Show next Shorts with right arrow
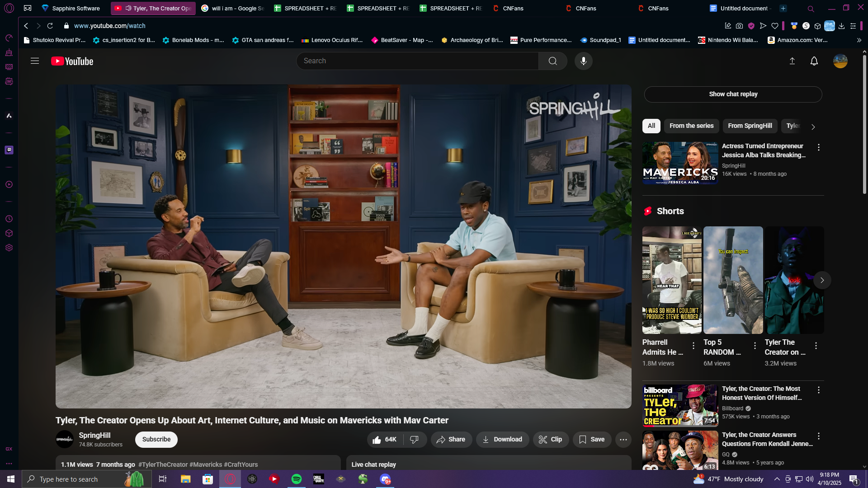868x488 pixels. point(822,280)
